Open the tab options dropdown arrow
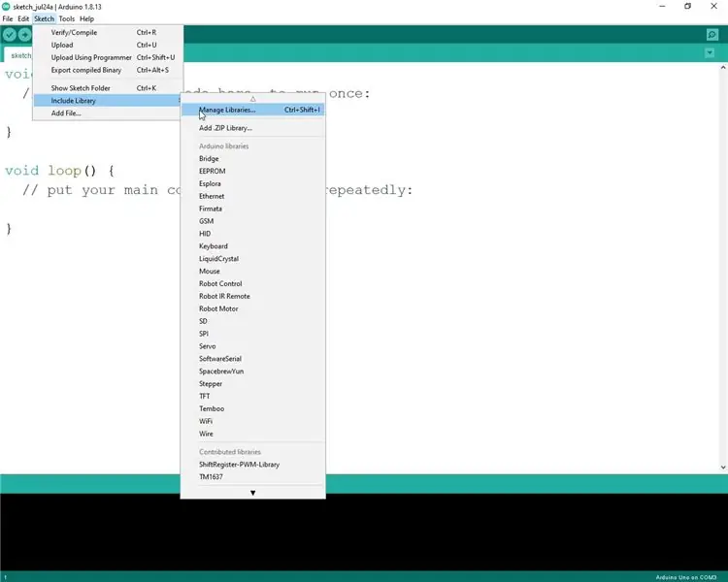 pos(710,52)
